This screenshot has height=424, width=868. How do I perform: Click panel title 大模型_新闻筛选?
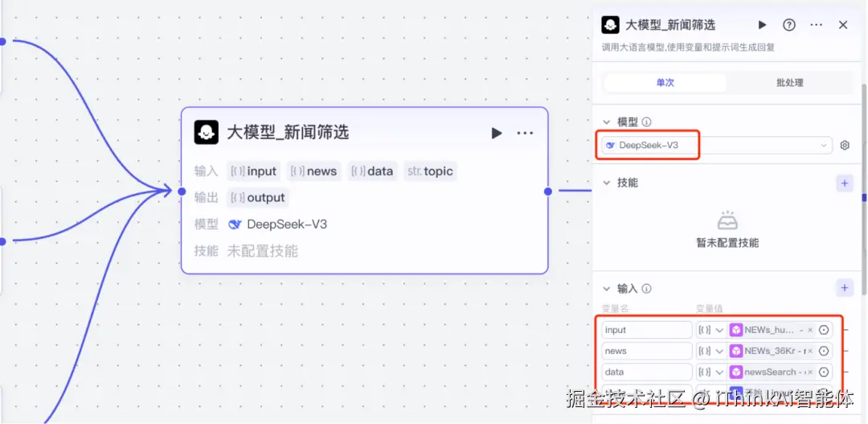coord(670,25)
